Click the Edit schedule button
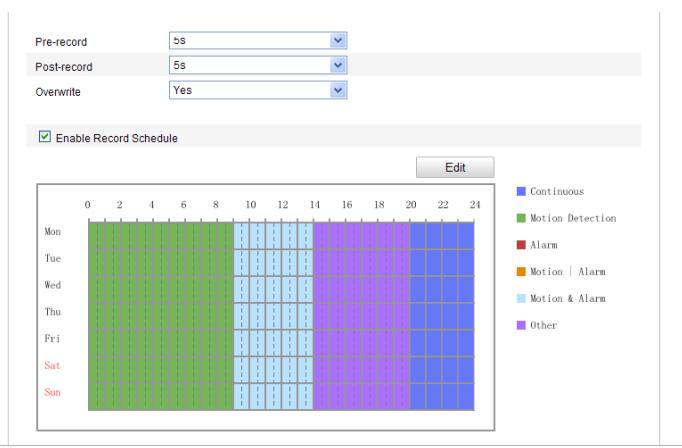682x448 pixels. pyautogui.click(x=455, y=167)
